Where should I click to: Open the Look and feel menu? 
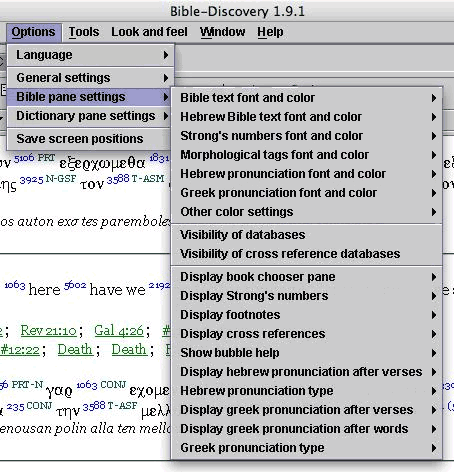pos(149,32)
